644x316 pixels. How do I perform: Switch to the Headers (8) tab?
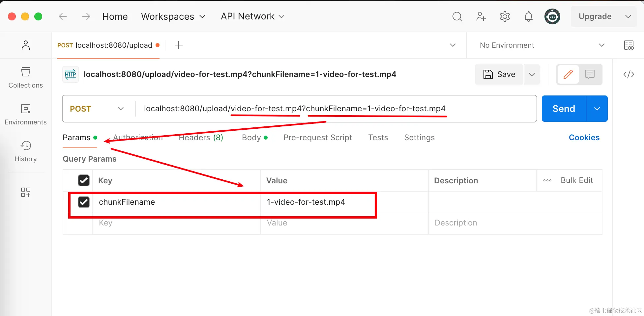point(201,138)
